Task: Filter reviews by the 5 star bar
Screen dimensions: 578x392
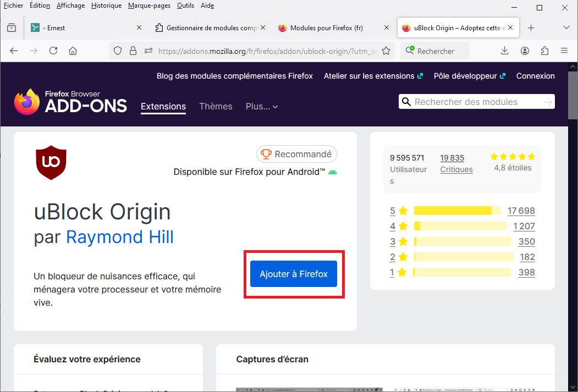Action: [457, 211]
